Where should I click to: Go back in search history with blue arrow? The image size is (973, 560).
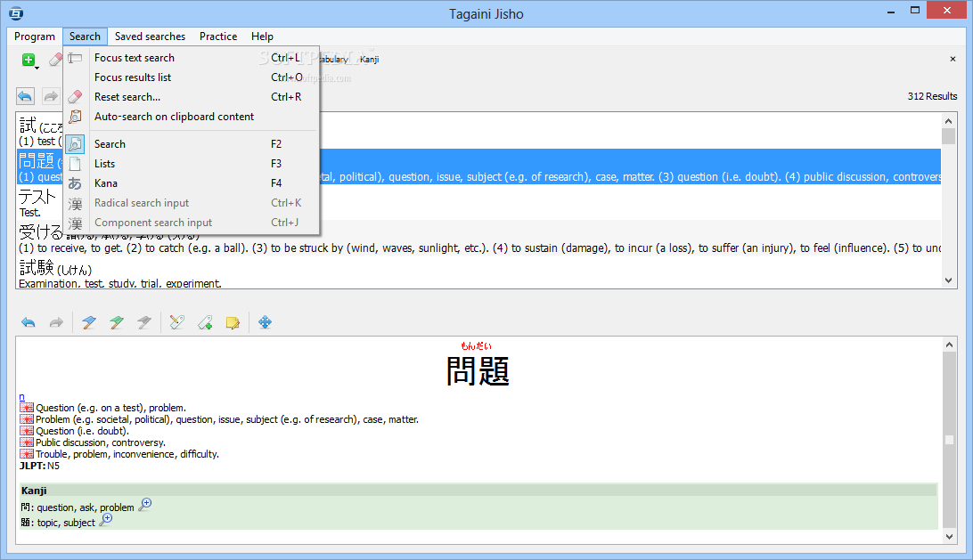(26, 96)
